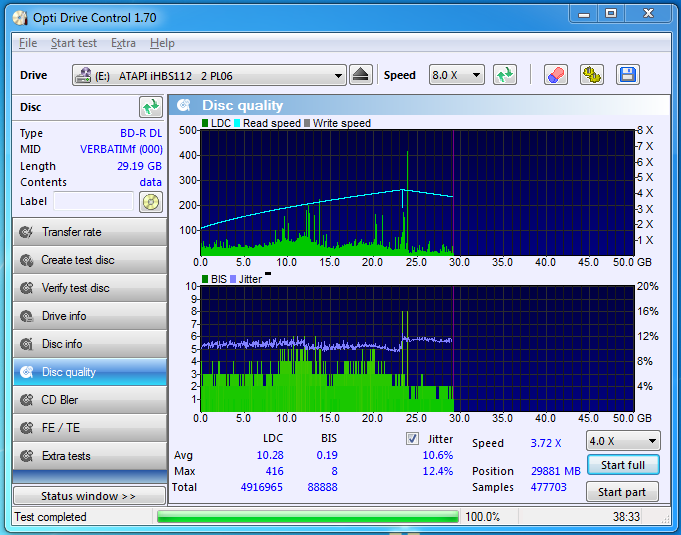Click the cyan Read speed legend swatch
681x535 pixels.
click(237, 123)
